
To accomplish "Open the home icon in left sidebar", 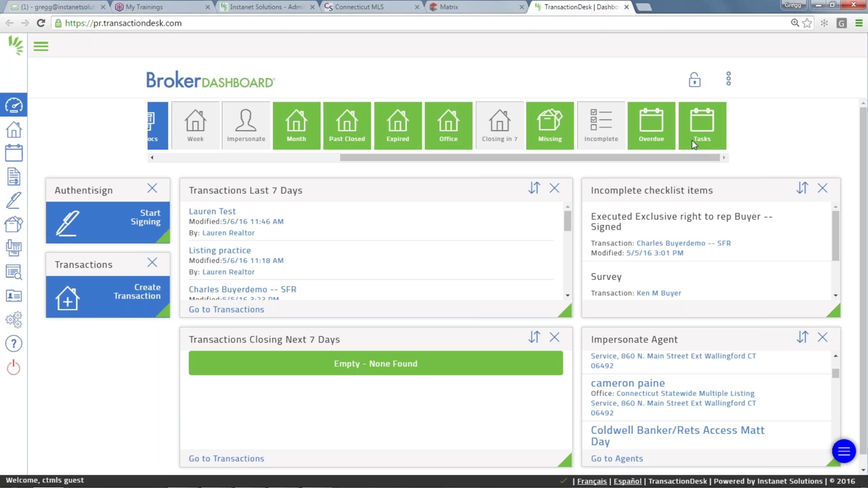I will (14, 129).
